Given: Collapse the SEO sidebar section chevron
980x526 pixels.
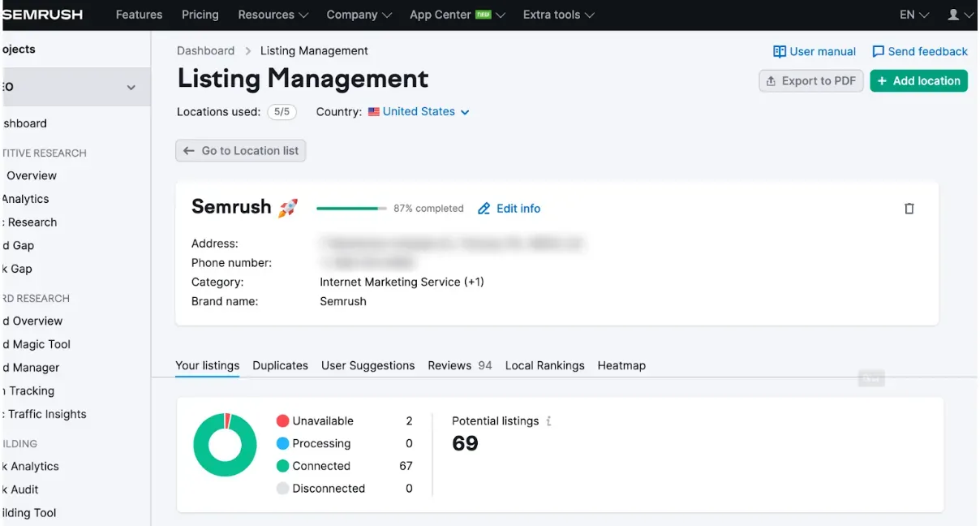Looking at the screenshot, I should [131, 87].
